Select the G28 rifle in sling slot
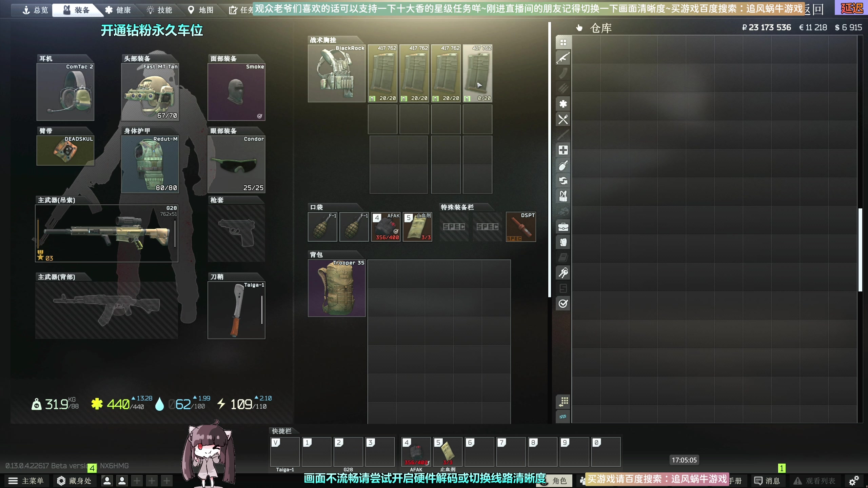The image size is (868, 488). pyautogui.click(x=106, y=233)
